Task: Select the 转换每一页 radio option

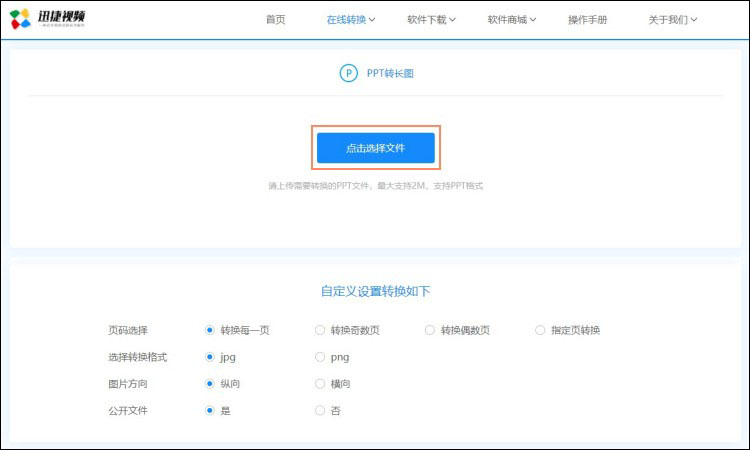Action: point(210,330)
